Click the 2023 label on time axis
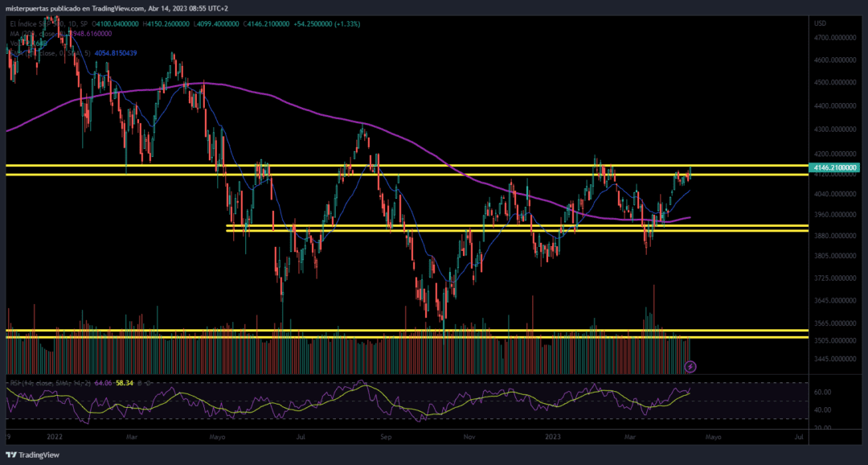Image resolution: width=868 pixels, height=465 pixels. tap(554, 437)
